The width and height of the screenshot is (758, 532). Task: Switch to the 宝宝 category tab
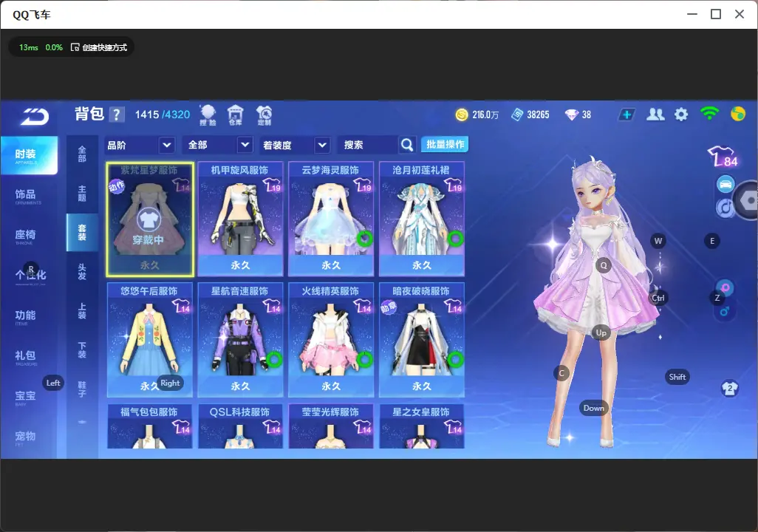tap(26, 397)
